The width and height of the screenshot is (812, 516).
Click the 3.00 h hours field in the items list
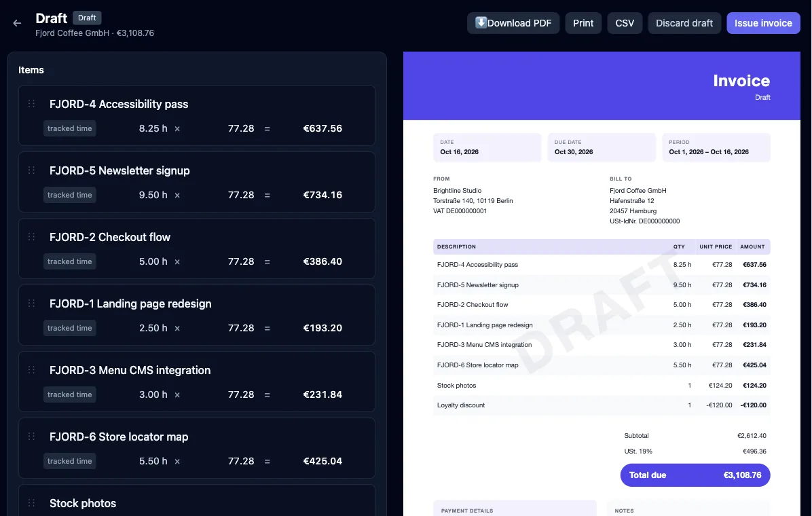point(153,394)
